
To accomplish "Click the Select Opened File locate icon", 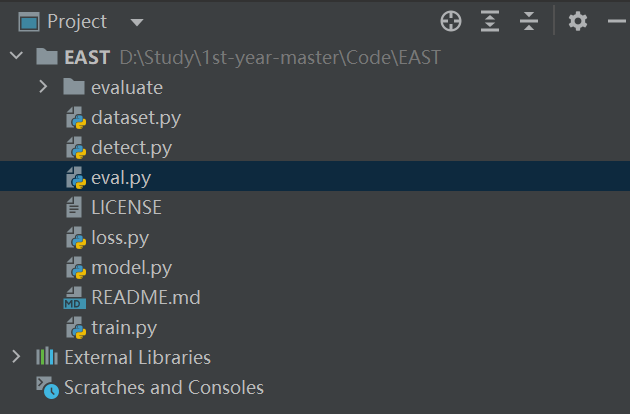I will point(451,21).
